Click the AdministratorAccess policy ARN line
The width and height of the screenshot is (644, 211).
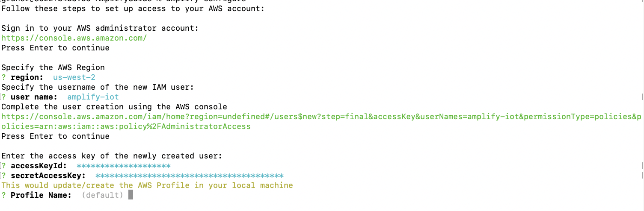126,126
